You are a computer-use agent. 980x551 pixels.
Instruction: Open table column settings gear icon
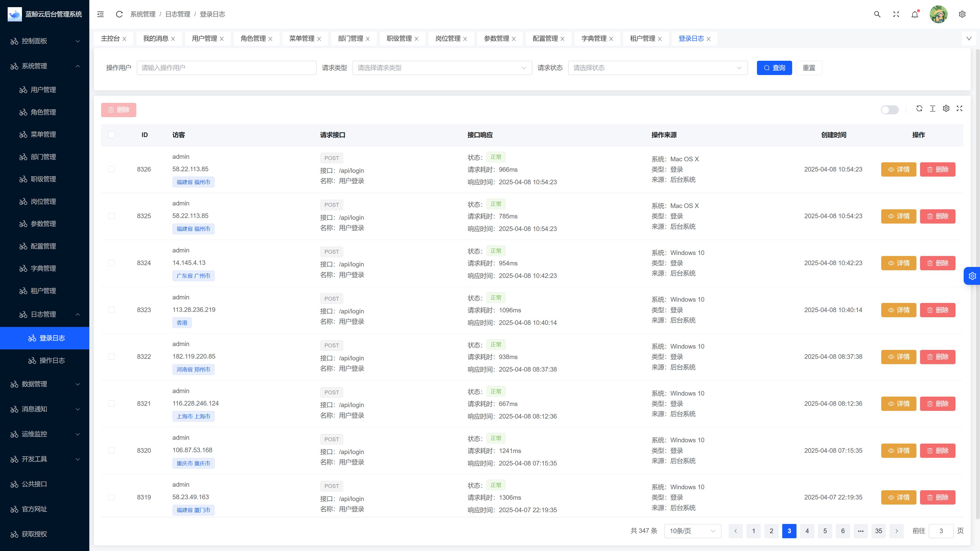point(946,108)
